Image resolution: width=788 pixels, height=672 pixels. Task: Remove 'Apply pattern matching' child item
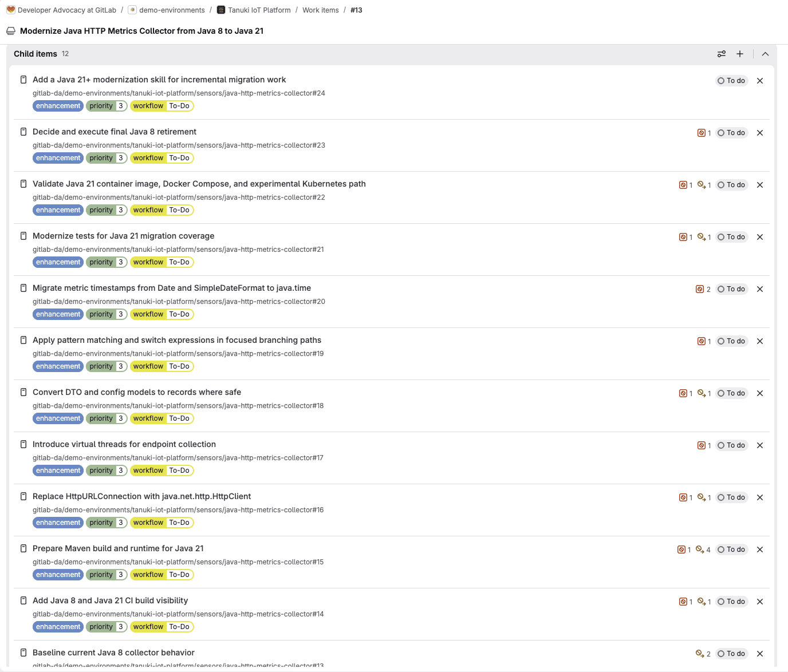coord(760,341)
